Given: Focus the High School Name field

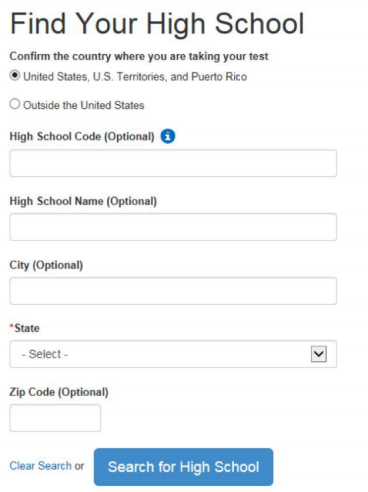Looking at the screenshot, I should click(x=173, y=227).
